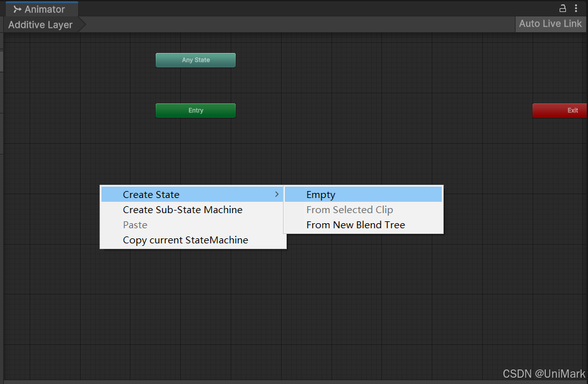Click the Paste menu entry
The width and height of the screenshot is (588, 384).
point(192,225)
